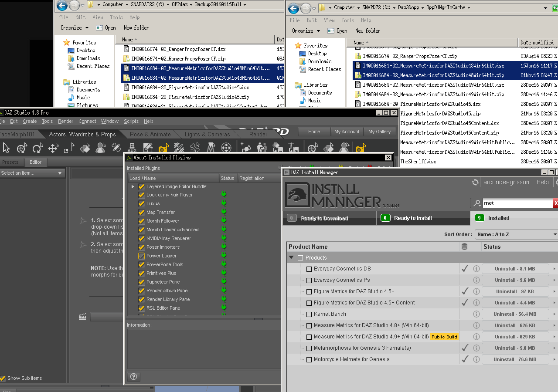Click the Date modified column header
The width and height of the screenshot is (558, 392).
pos(538,43)
